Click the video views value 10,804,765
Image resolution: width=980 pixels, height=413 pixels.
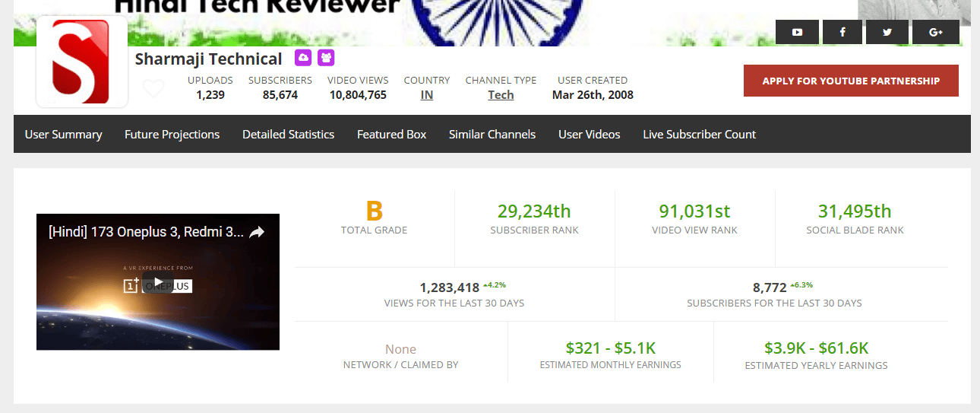click(x=358, y=95)
